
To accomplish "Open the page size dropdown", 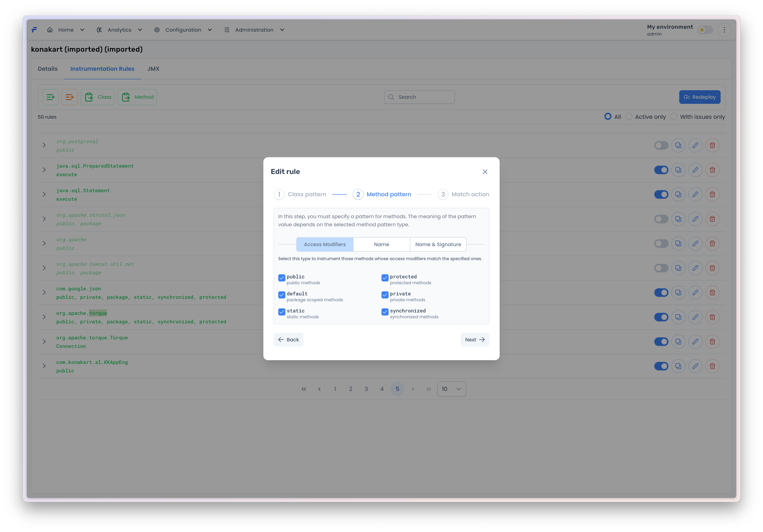I will [x=451, y=389].
